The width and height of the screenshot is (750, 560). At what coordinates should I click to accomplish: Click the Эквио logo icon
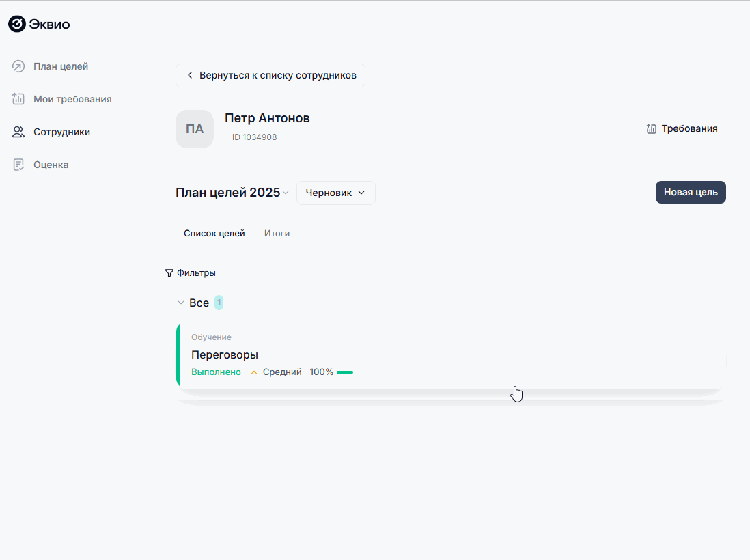click(x=17, y=25)
